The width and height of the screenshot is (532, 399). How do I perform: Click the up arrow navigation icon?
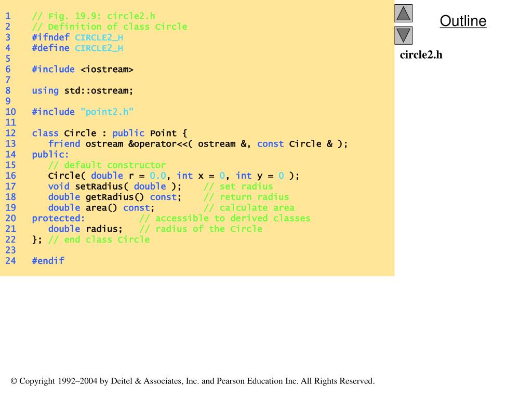pos(403,13)
